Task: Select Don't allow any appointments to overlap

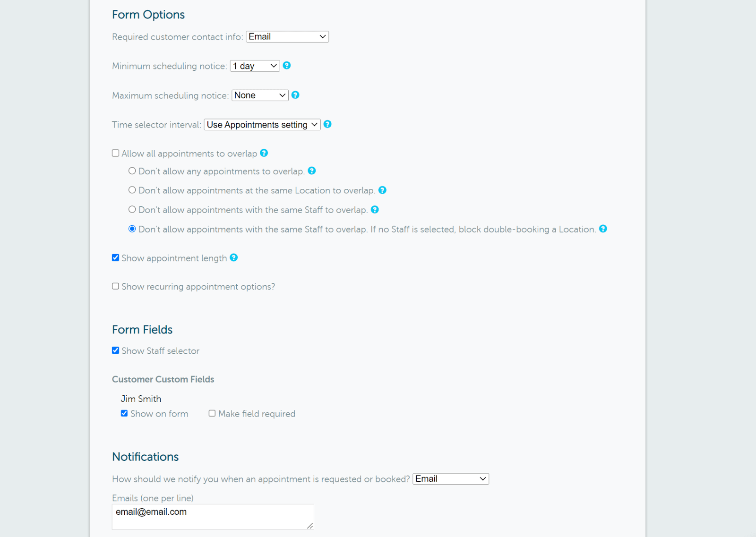Action: 132,170
